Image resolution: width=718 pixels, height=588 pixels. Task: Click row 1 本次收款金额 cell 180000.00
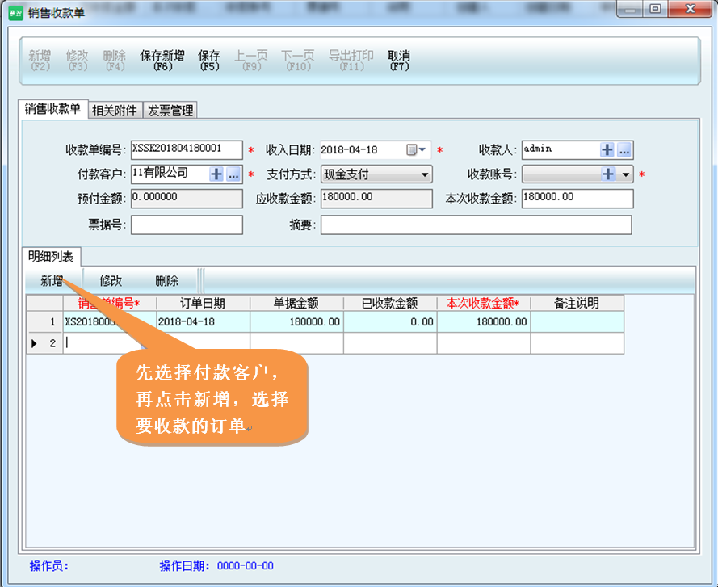pyautogui.click(x=484, y=322)
